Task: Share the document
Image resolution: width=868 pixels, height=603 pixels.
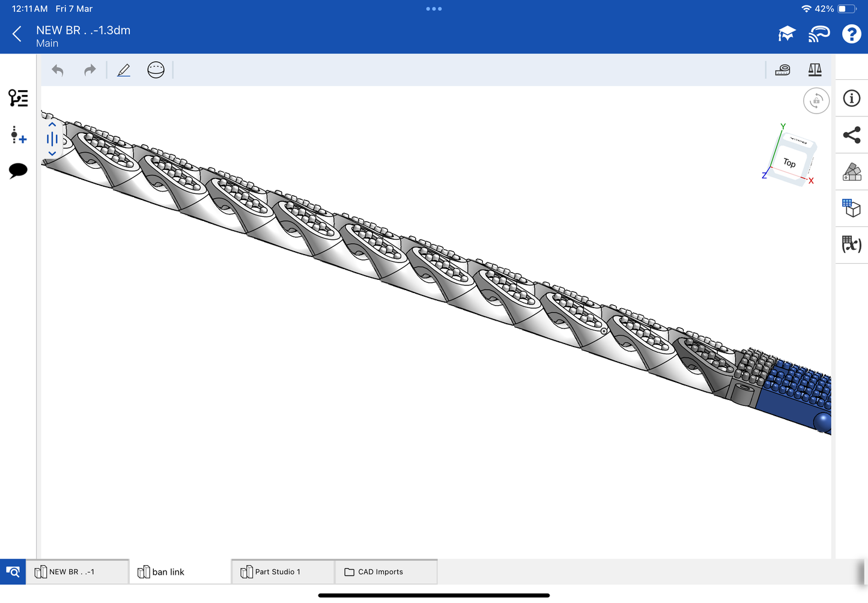Action: pyautogui.click(x=851, y=135)
